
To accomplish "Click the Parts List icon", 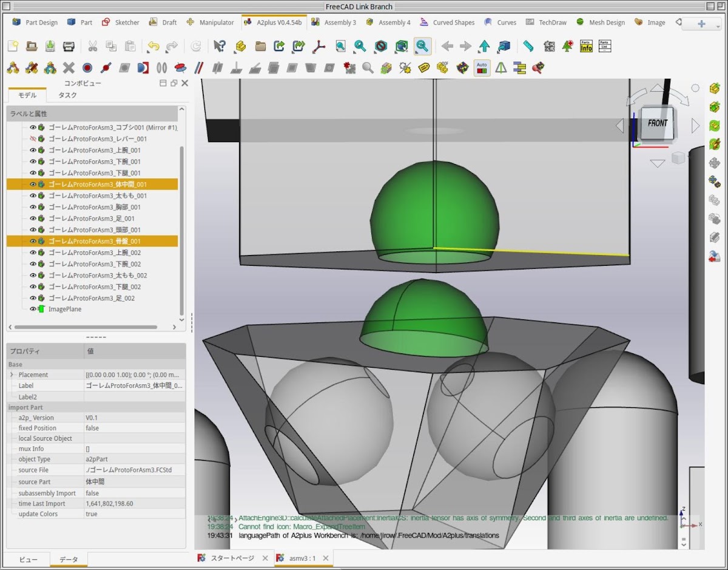I will (604, 46).
